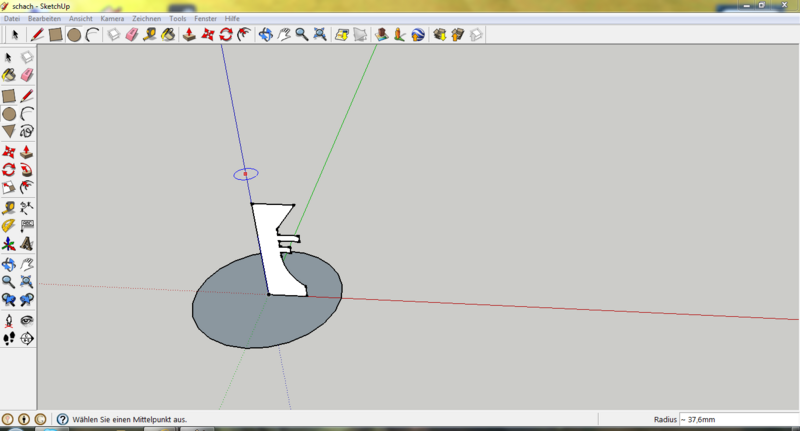Activate the Orbit tool in top toolbar
Image resolution: width=800 pixels, height=431 pixels.
(265, 35)
